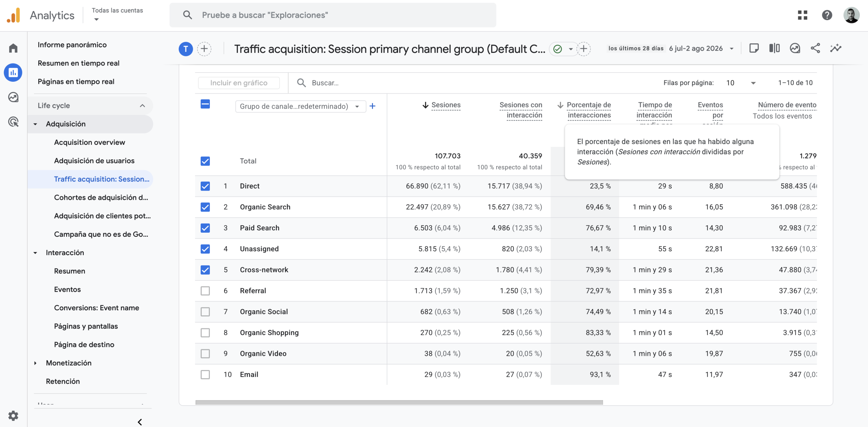Image resolution: width=868 pixels, height=427 pixels.
Task: Uncheck the Direct row checkbox
Action: [x=205, y=186]
